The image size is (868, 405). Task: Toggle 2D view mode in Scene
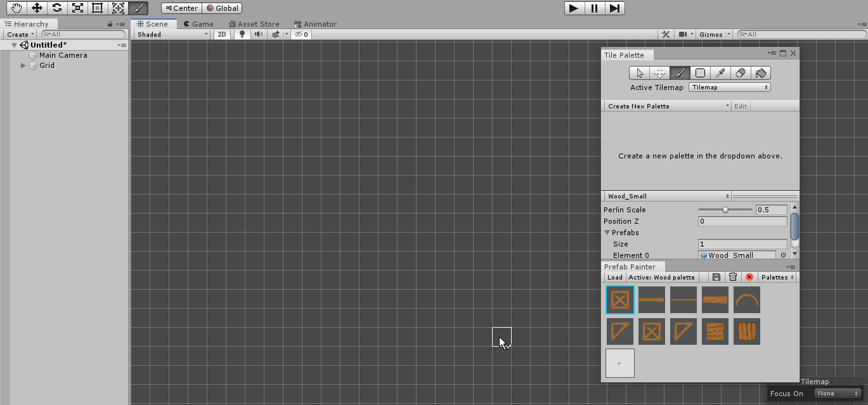(x=222, y=34)
